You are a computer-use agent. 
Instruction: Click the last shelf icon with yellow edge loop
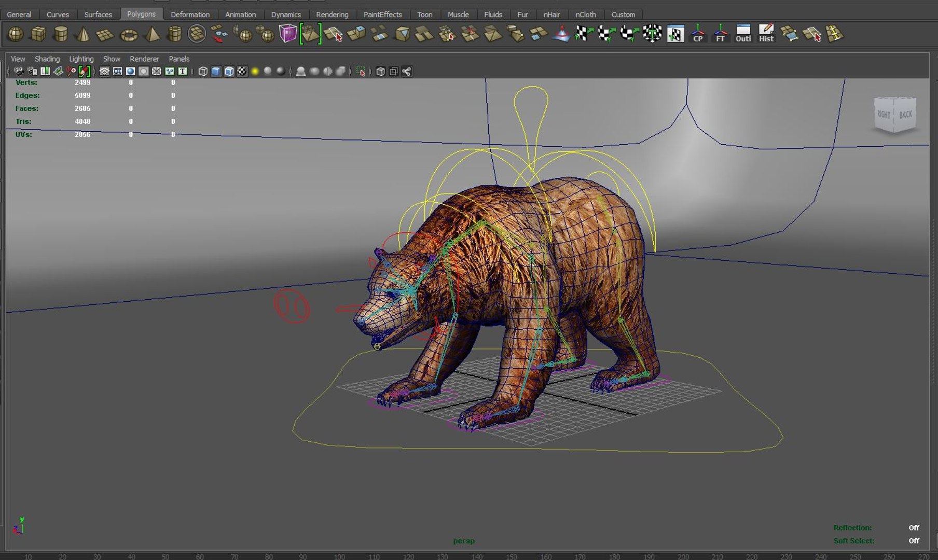coord(835,34)
